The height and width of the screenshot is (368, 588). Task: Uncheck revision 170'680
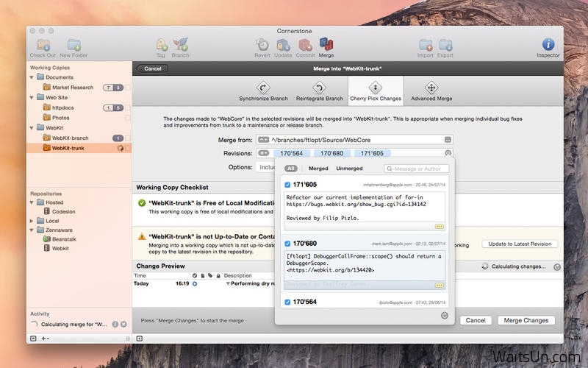[287, 244]
